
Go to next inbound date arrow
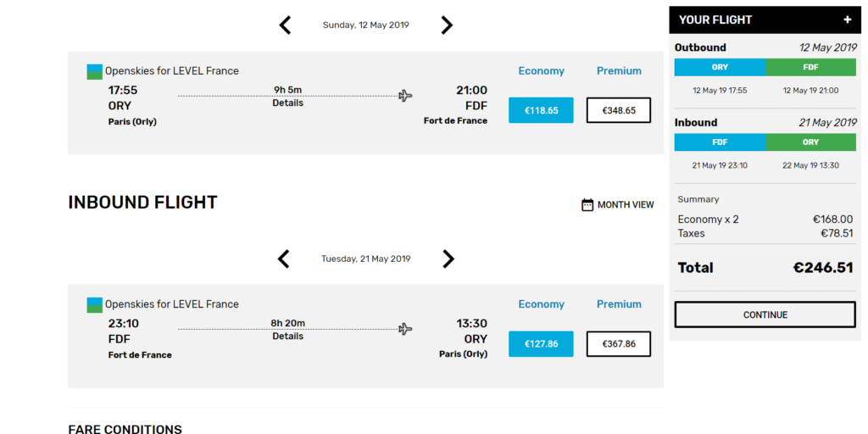448,259
